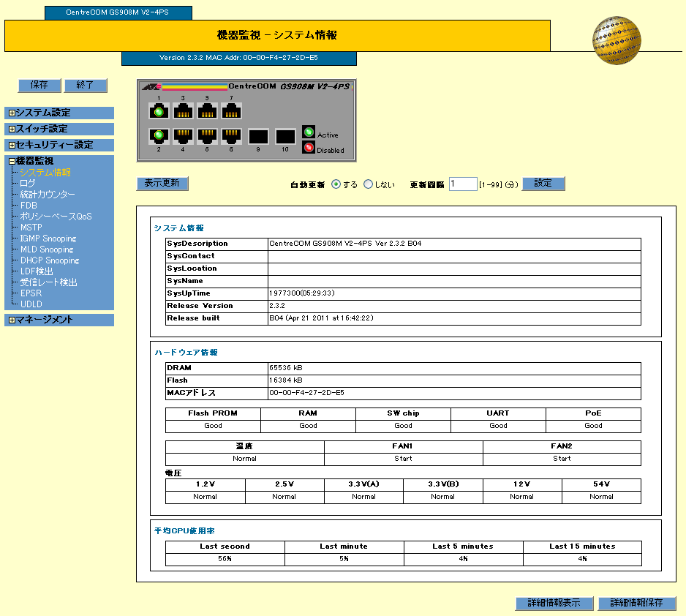Open 統計カウンター page

[x=48, y=195]
